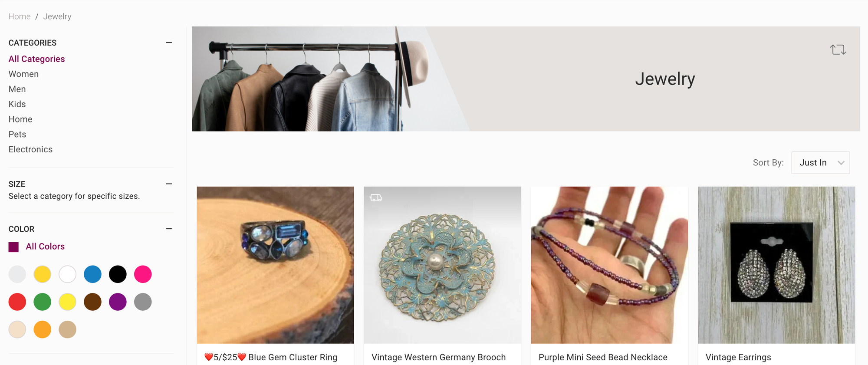Open the Blue Gem Cluster Ring photo
Viewport: 868px width, 365px height.
275,265
